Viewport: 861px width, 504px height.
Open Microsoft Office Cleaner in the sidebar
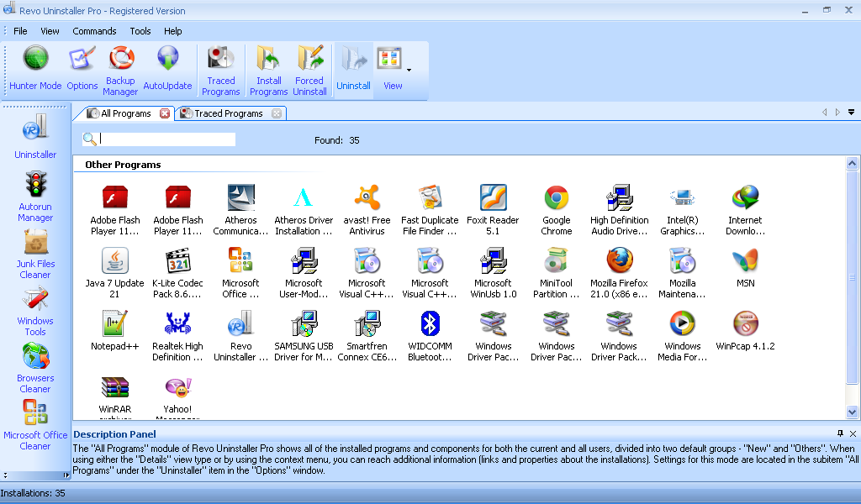35,425
